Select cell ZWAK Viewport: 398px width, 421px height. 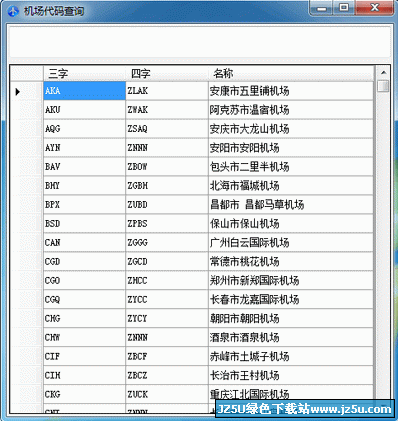point(167,110)
